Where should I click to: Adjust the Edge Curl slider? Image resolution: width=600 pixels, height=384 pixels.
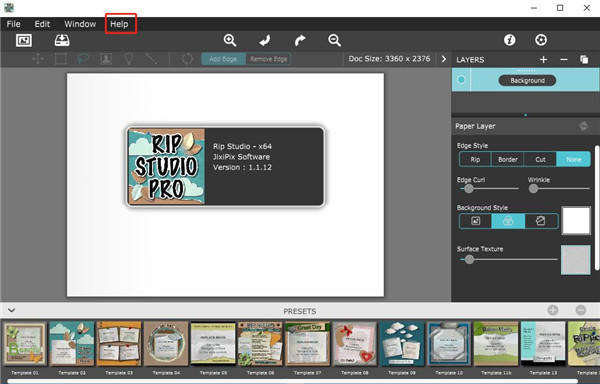point(490,189)
